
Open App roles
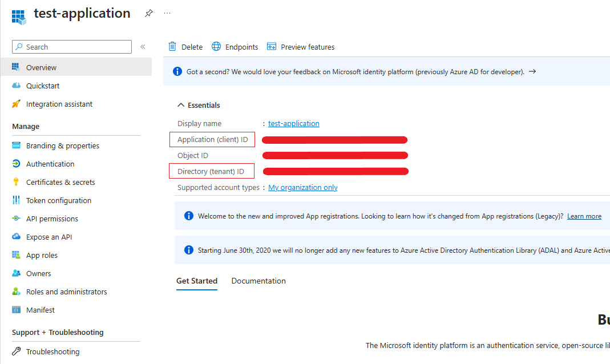pos(42,255)
